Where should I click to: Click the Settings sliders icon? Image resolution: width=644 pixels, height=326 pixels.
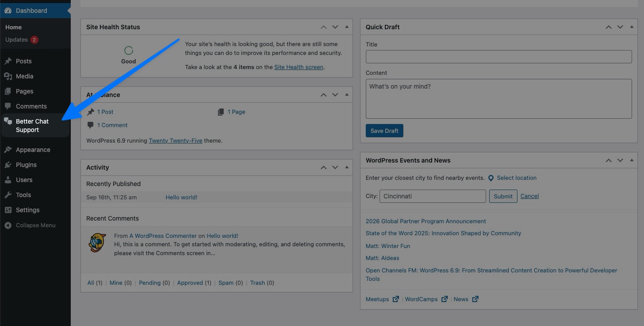pyautogui.click(x=8, y=210)
